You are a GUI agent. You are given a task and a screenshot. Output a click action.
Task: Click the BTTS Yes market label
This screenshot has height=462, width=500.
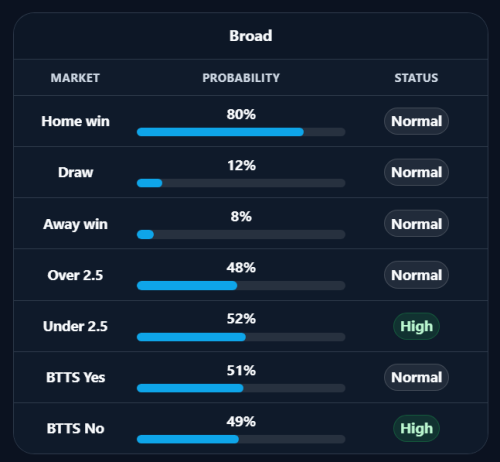coord(75,377)
